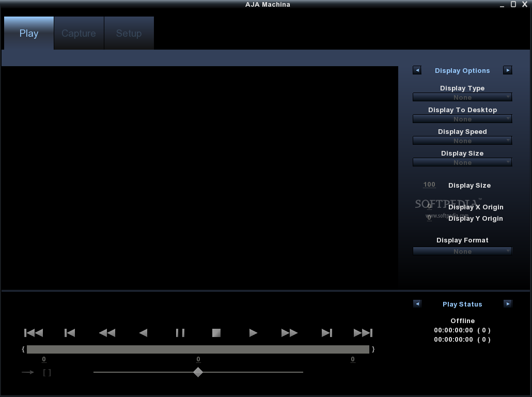
Task: Jump to the very start of the clip
Action: [34, 333]
